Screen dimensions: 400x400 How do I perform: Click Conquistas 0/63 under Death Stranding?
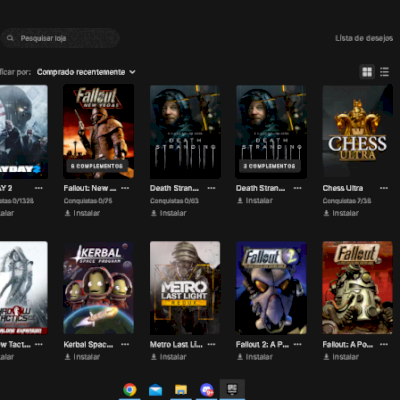(174, 201)
